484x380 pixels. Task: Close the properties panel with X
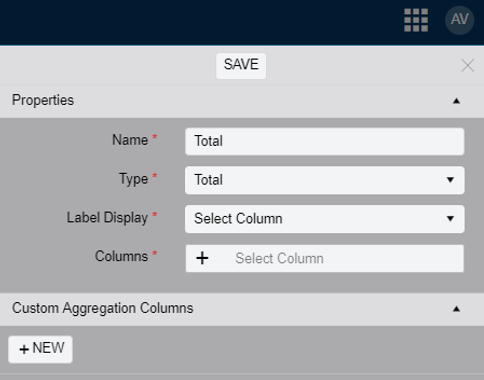(x=468, y=65)
